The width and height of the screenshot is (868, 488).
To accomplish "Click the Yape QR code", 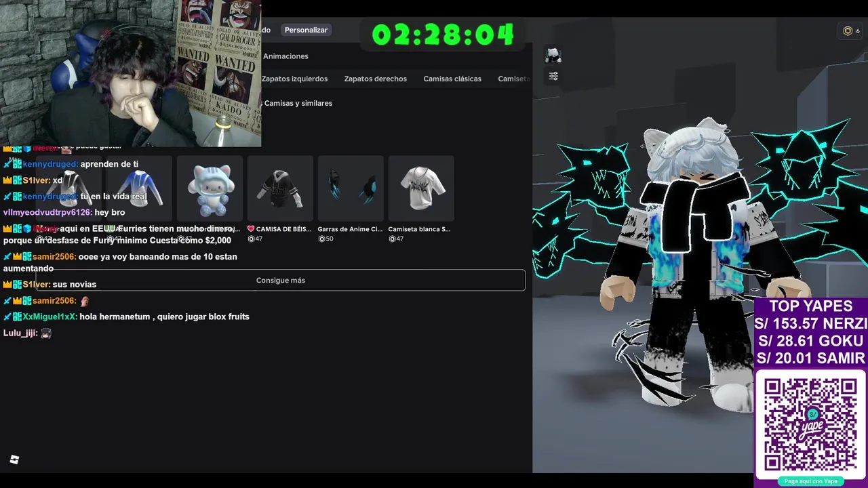I will (810, 424).
